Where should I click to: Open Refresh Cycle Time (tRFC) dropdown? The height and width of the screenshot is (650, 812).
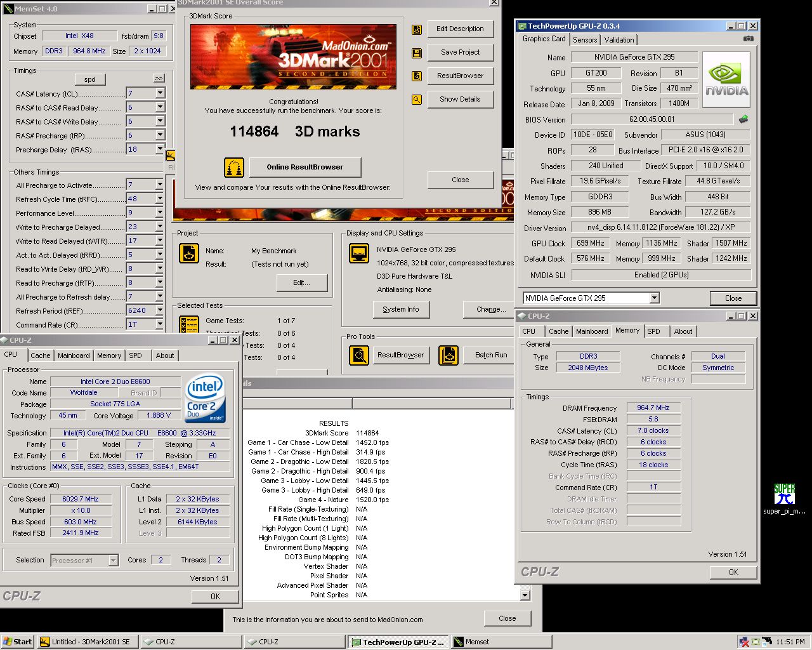click(x=160, y=199)
